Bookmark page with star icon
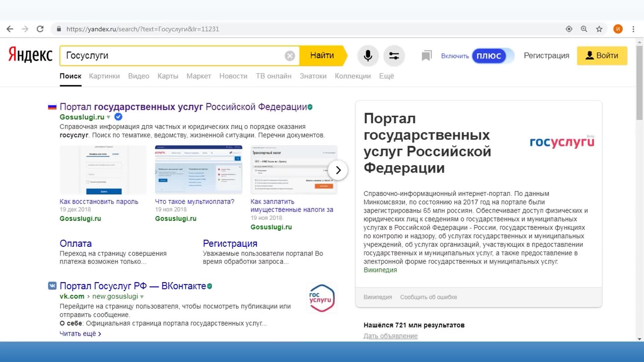The height and width of the screenshot is (362, 644). 599,29
